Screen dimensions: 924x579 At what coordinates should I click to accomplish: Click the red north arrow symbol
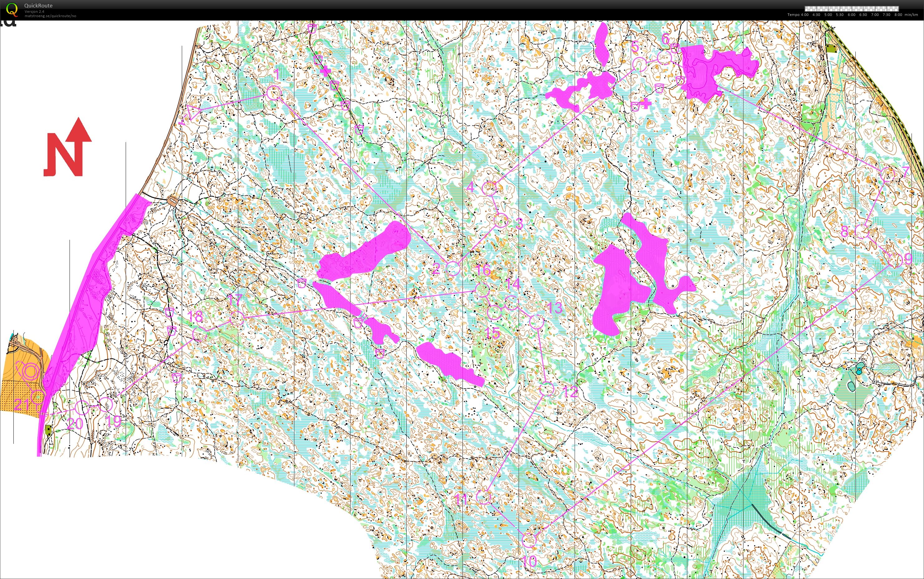pyautogui.click(x=68, y=147)
